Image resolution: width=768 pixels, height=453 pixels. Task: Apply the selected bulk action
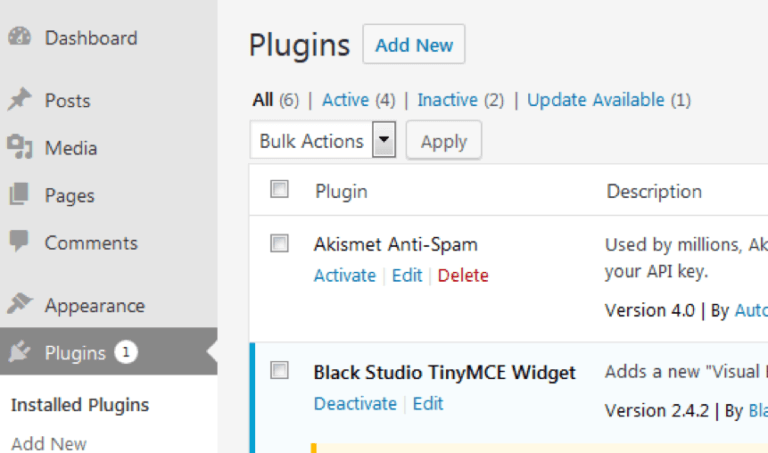[x=444, y=141]
